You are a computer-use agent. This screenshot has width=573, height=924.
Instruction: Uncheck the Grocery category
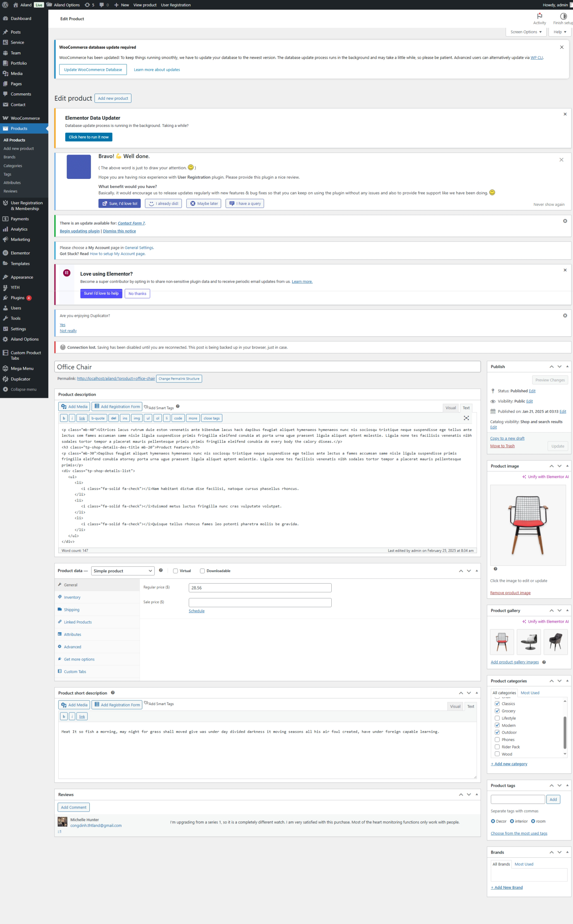point(497,711)
